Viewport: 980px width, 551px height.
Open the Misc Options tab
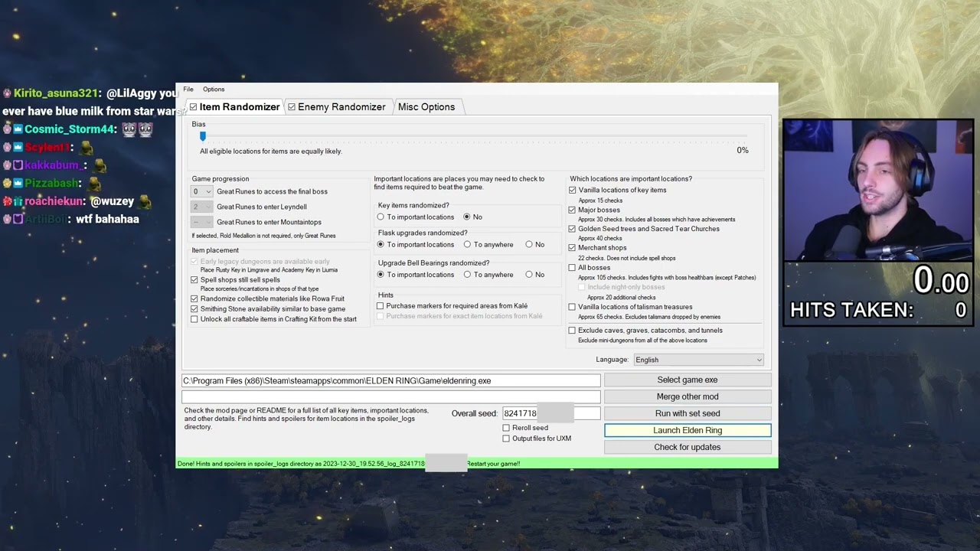(426, 107)
